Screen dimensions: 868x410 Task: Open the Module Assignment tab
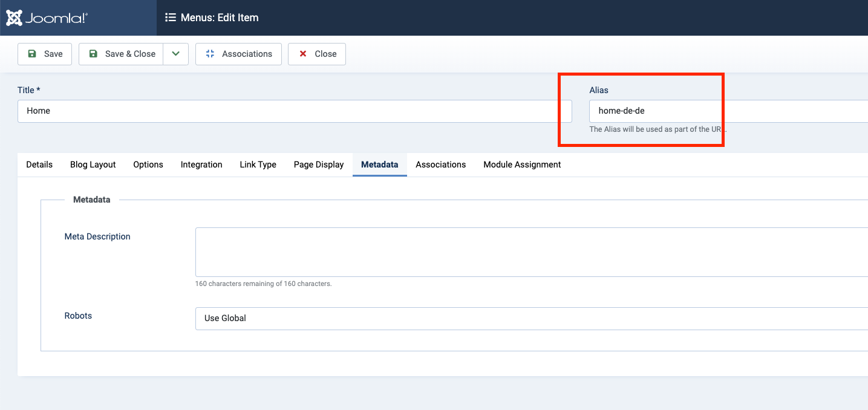[522, 164]
